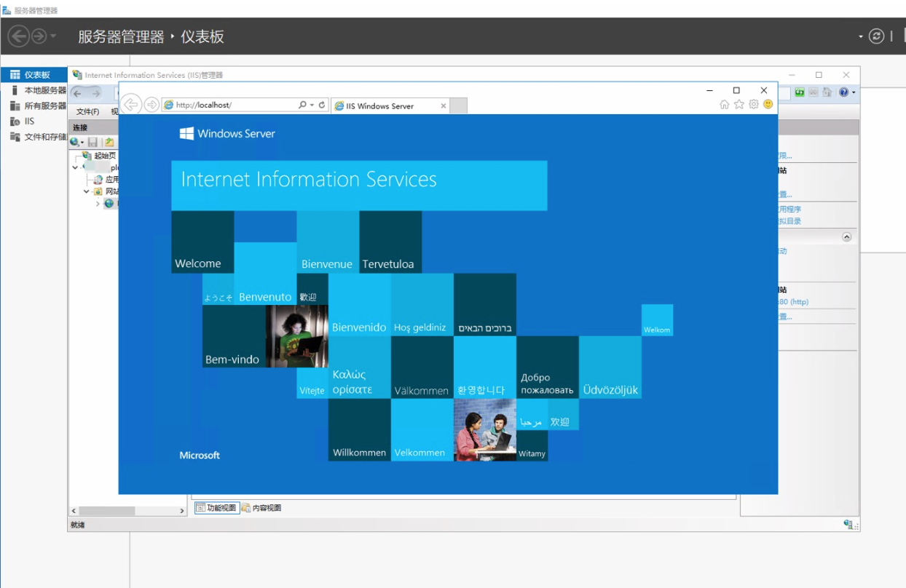Open the IE tools gear icon
The image size is (906, 588).
point(753,105)
